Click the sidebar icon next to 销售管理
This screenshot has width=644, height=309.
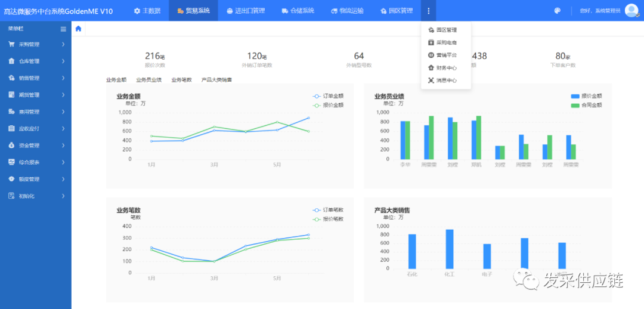point(11,78)
